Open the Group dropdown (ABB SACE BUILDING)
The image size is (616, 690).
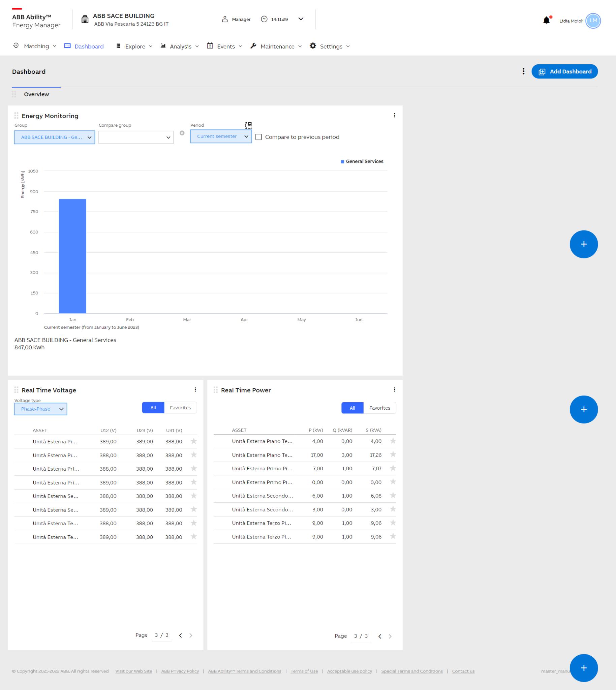[55, 137]
